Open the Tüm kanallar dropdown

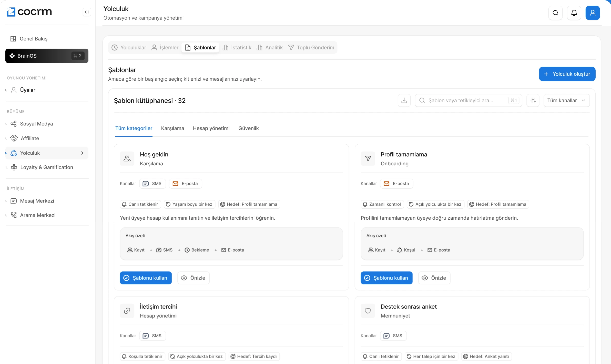click(566, 100)
